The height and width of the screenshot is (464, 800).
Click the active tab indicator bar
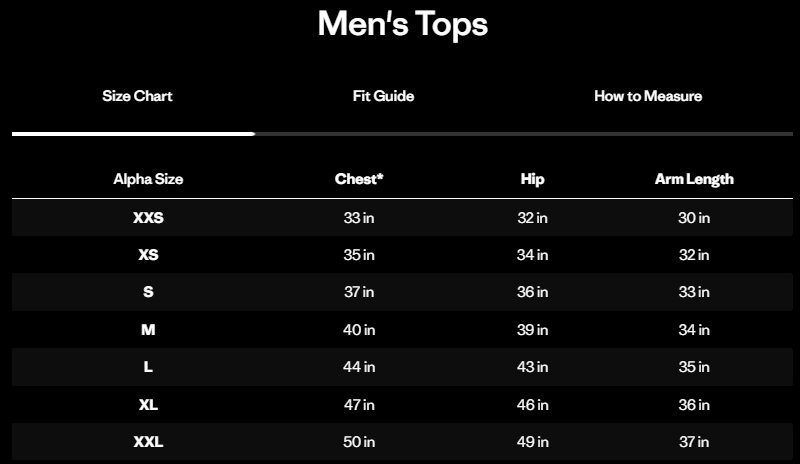coord(133,133)
